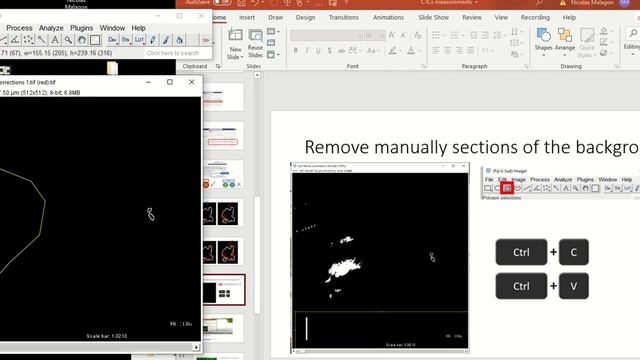The height and width of the screenshot is (360, 640).
Task: Open the Change Case Aa dropdown
Action: [x=372, y=51]
